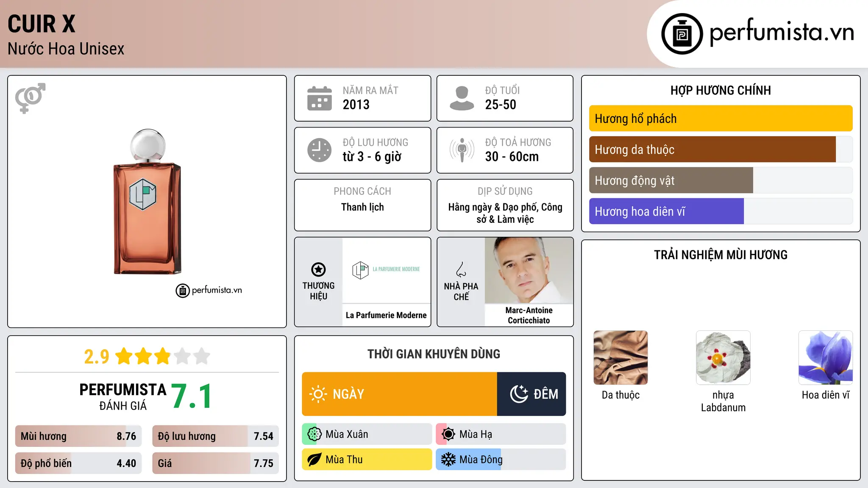The image size is (868, 488).
Task: Select the Da thuộc leather note image
Action: [621, 358]
